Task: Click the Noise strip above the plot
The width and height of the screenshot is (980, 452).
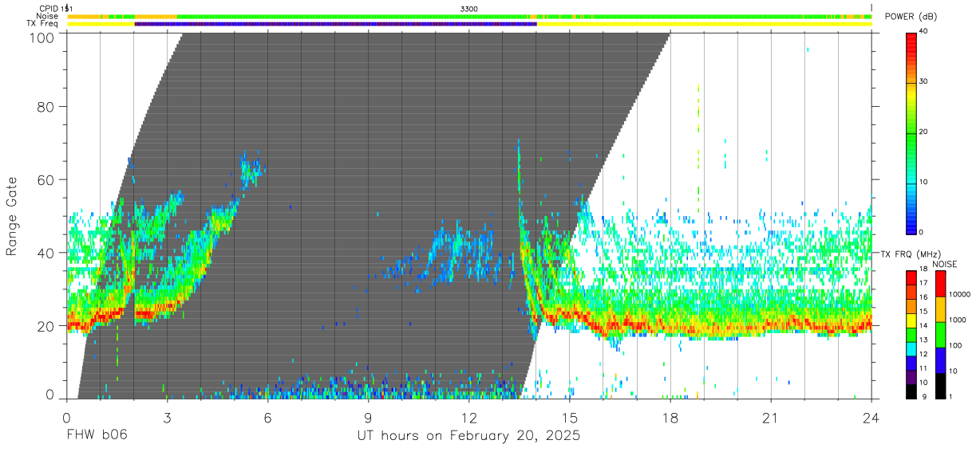Action: 469,16
